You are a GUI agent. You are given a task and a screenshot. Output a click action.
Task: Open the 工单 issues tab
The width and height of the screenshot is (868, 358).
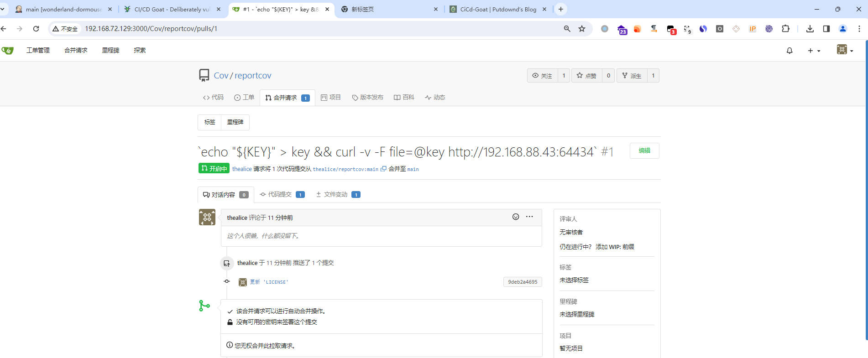coord(244,98)
